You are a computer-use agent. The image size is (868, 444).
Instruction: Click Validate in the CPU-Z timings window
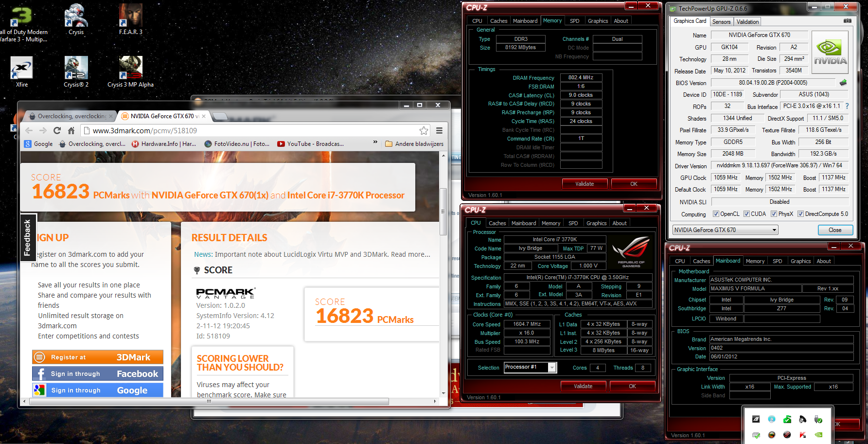coord(585,184)
